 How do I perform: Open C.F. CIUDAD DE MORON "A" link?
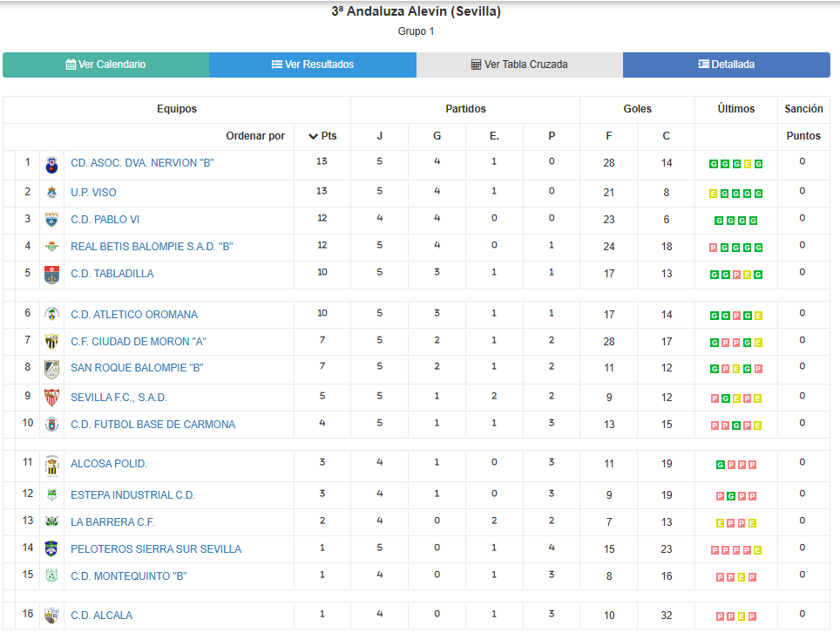click(x=139, y=342)
